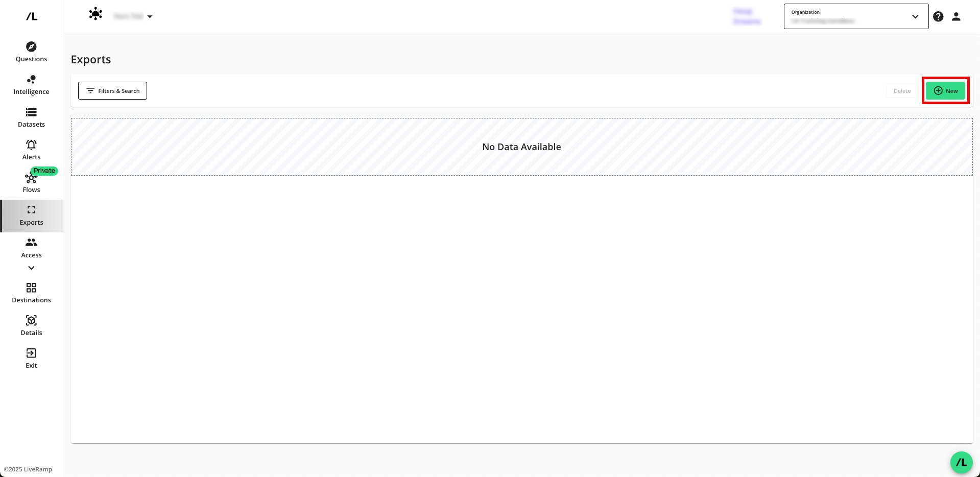Open the Organization dropdown
The width and height of the screenshot is (980, 477).
coord(856,16)
